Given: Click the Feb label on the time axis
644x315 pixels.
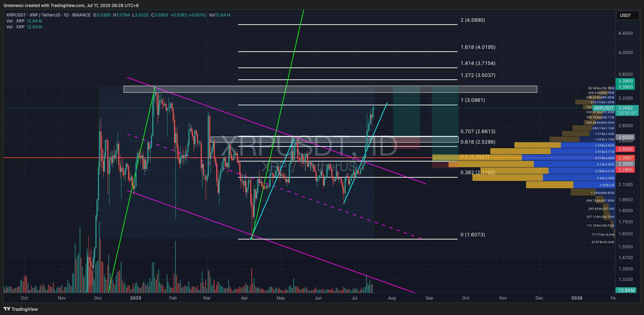Looking at the screenshot, I should pyautogui.click(x=173, y=298).
